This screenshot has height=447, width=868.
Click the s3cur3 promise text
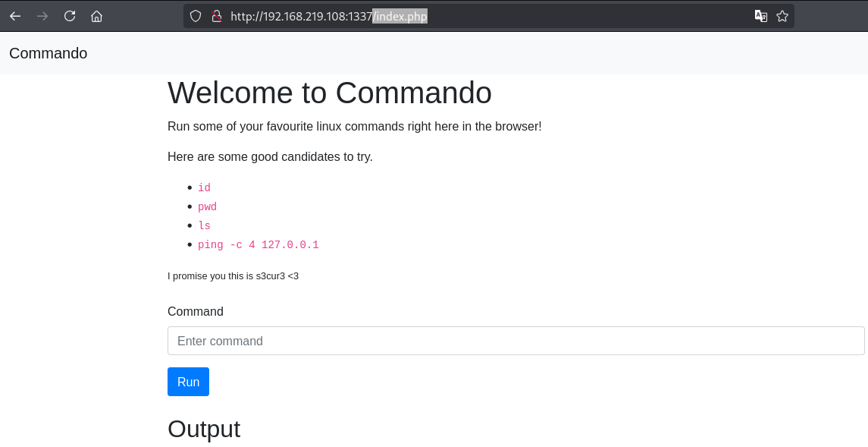233,275
